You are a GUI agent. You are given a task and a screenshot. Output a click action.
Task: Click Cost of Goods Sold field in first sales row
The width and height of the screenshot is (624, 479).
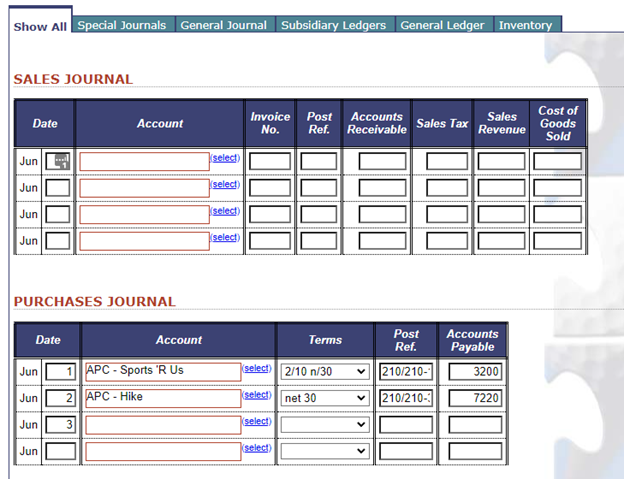557,162
